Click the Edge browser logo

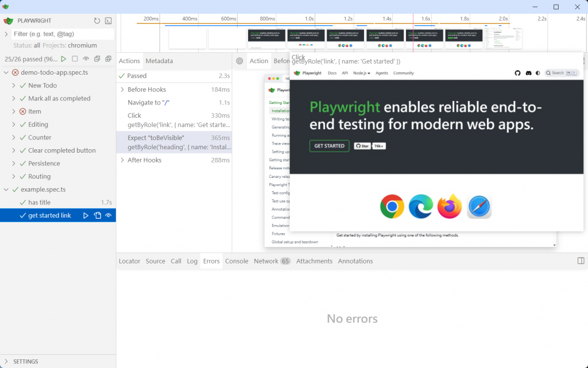421,207
